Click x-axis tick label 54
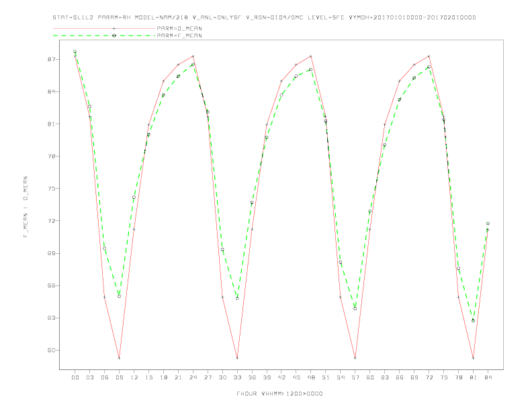This screenshot has width=532, height=411. click(341, 377)
